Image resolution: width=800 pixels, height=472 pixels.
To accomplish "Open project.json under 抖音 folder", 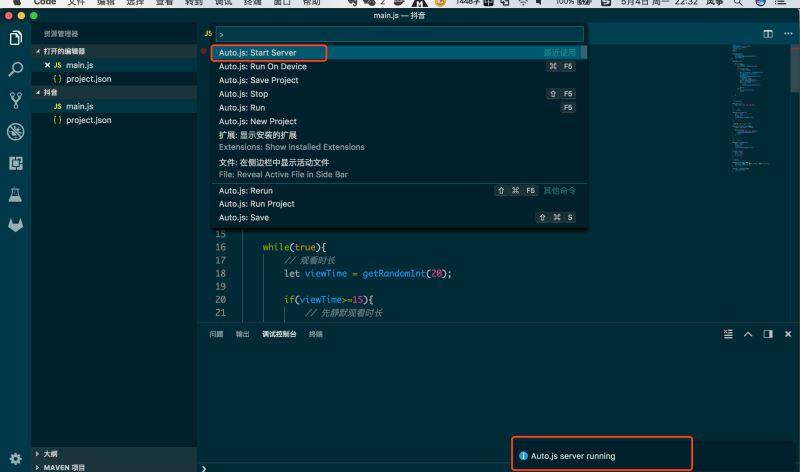I will (x=88, y=120).
